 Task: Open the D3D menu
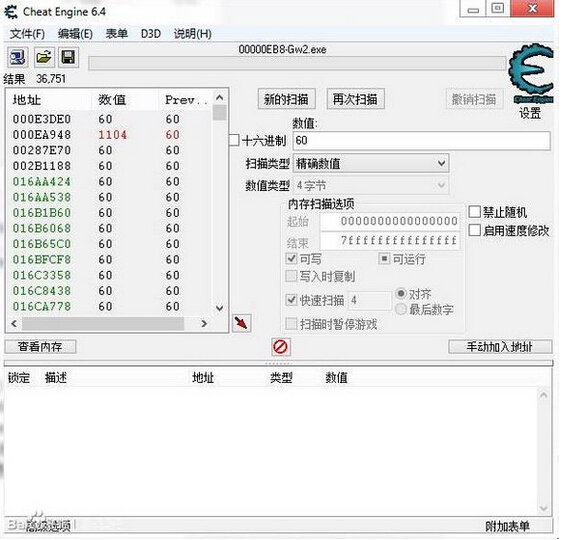point(151,34)
